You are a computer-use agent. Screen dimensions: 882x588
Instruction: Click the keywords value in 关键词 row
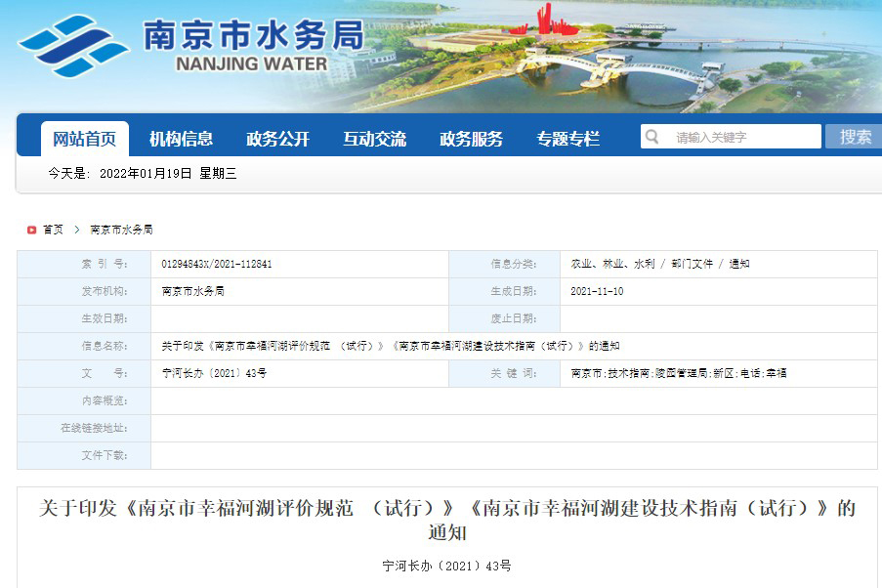pos(679,373)
